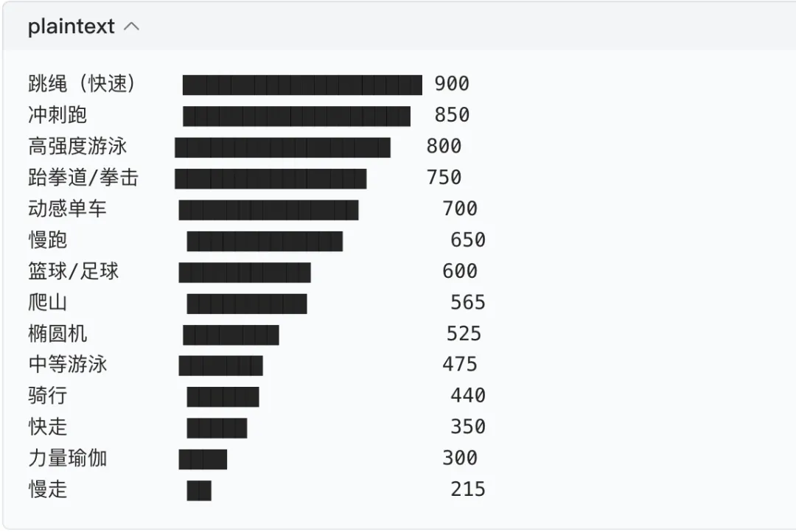Click the plaintext language label
796x532 pixels.
71,27
